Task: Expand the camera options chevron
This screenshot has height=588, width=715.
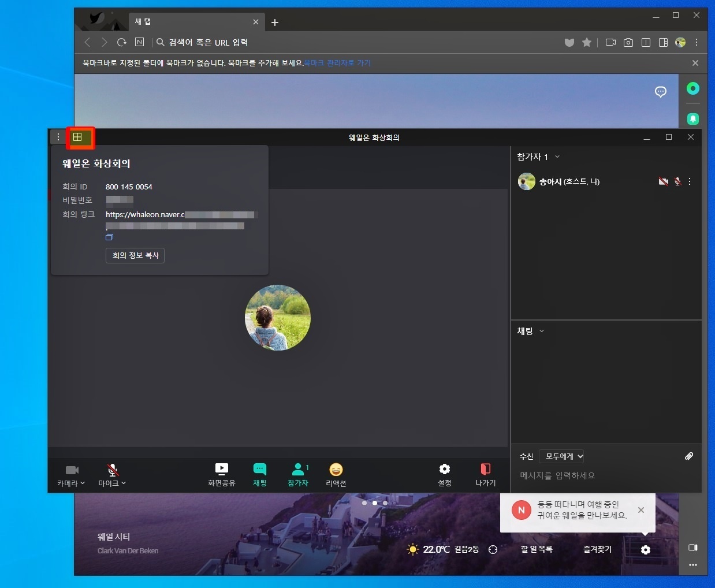Action: click(83, 483)
